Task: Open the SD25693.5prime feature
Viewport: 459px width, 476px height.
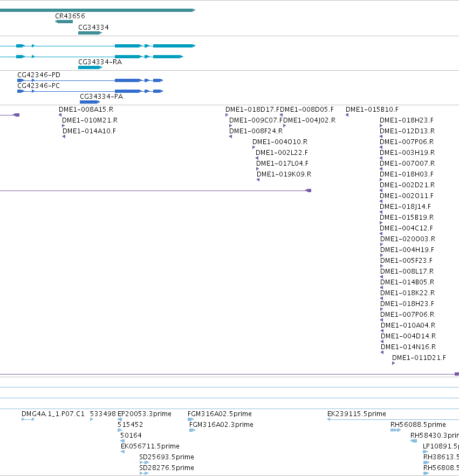Action: point(167,457)
